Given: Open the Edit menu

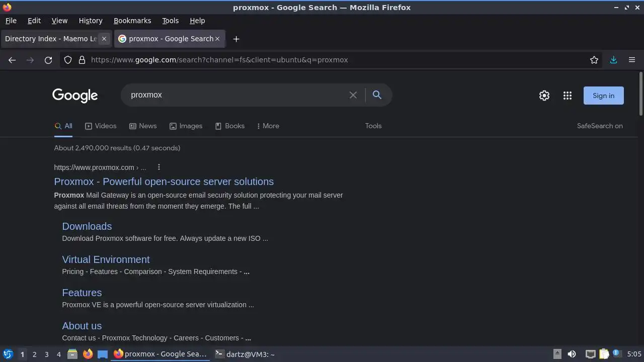Looking at the screenshot, I should coord(34,21).
